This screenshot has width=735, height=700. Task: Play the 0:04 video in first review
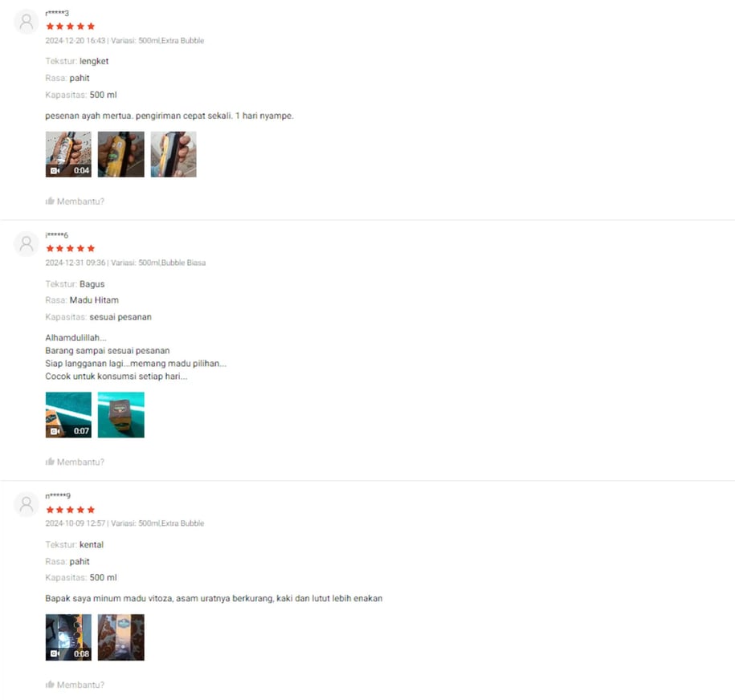(68, 154)
